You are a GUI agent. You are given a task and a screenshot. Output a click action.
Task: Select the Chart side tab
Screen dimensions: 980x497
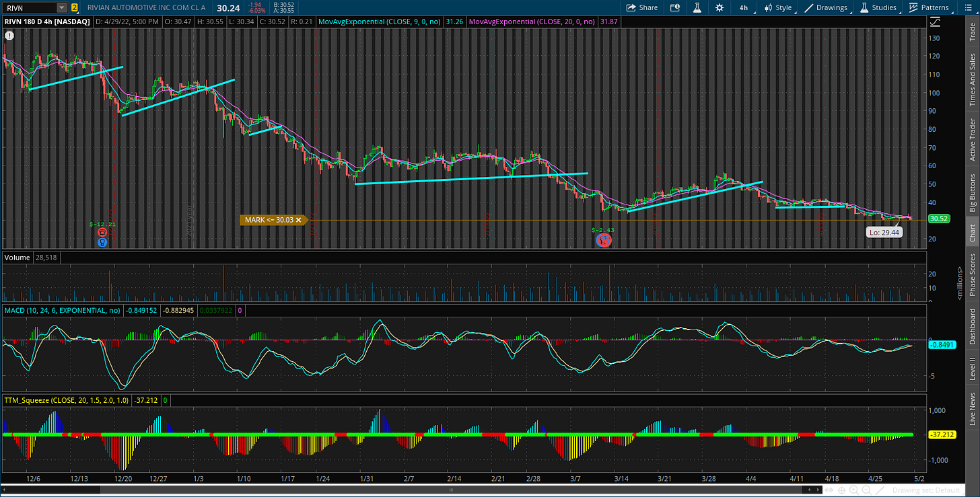(972, 233)
